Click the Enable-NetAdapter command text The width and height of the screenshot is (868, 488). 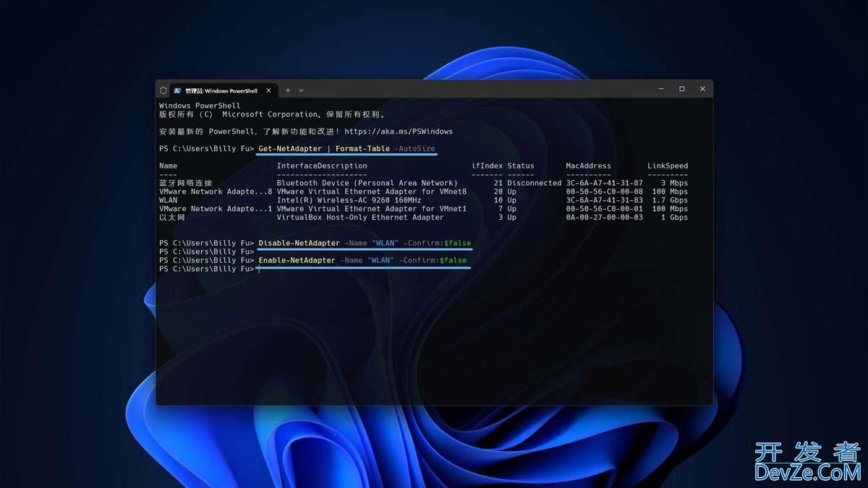(297, 260)
